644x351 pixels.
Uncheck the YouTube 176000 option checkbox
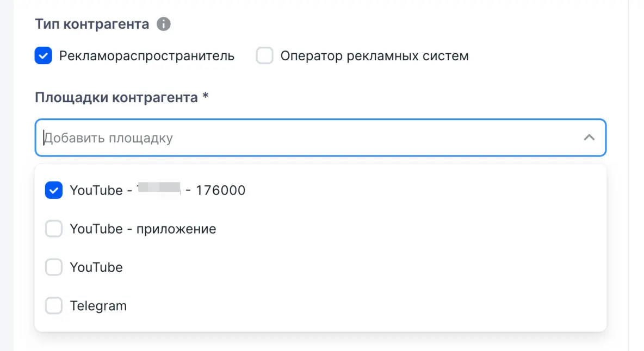pos(54,191)
